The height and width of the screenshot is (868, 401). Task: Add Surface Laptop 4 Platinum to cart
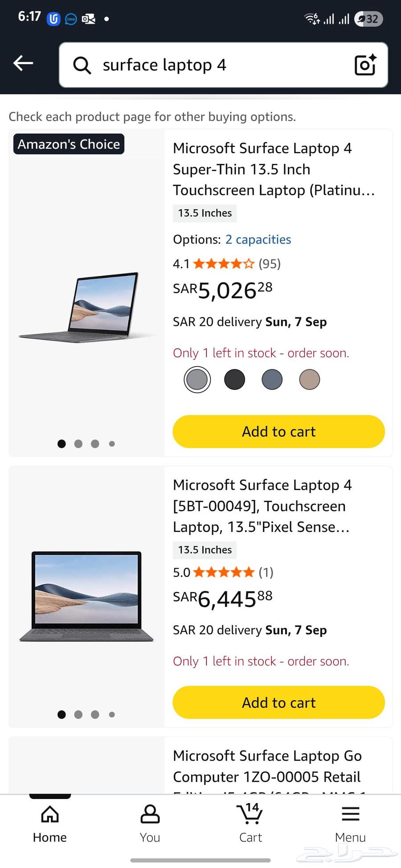pos(278,431)
